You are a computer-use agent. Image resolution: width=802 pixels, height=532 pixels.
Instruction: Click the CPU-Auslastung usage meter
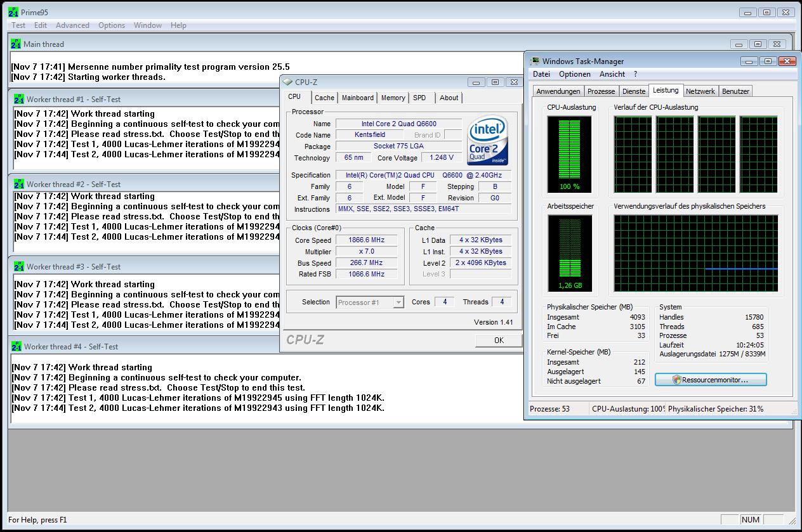569,154
